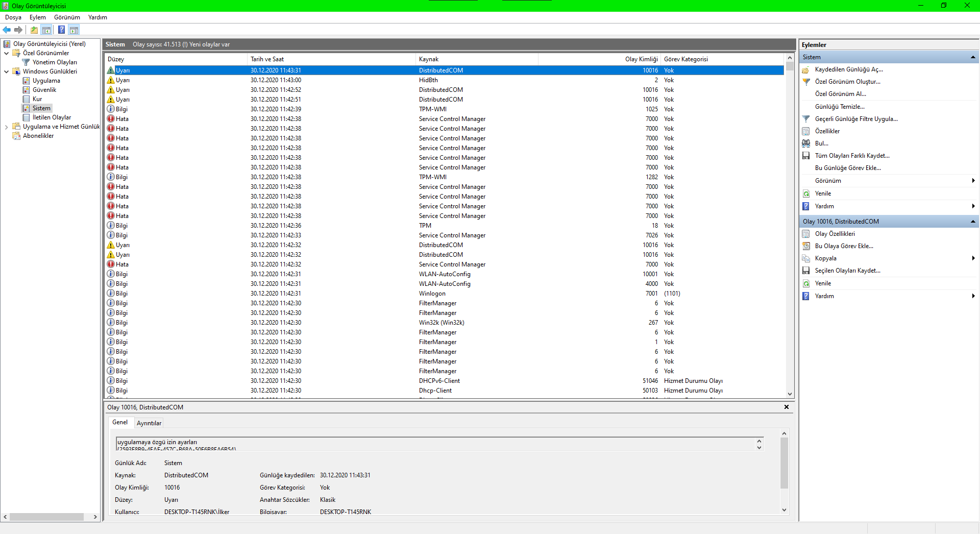Click the Kaydedilen Günlüğü Aç folder icon

[x=806, y=69]
